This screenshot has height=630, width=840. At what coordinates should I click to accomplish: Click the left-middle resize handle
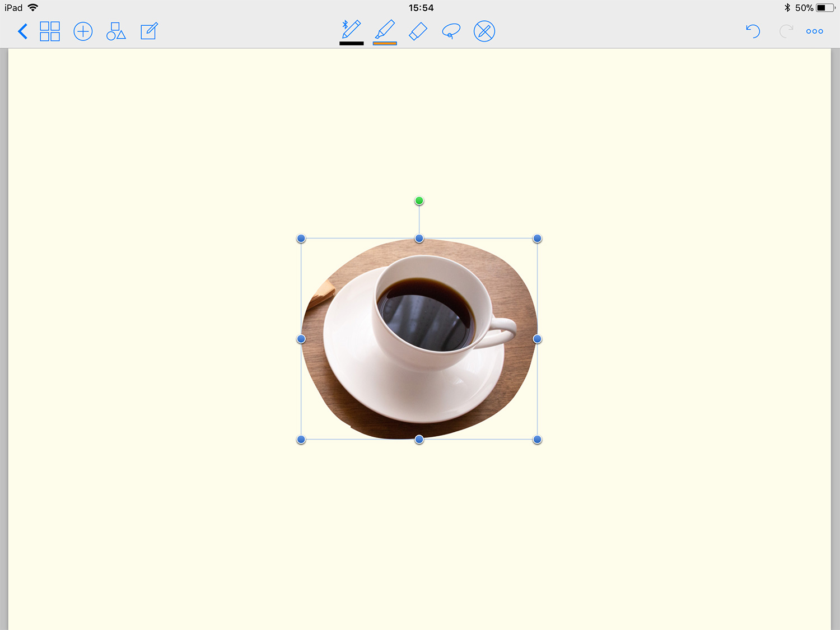pyautogui.click(x=301, y=339)
